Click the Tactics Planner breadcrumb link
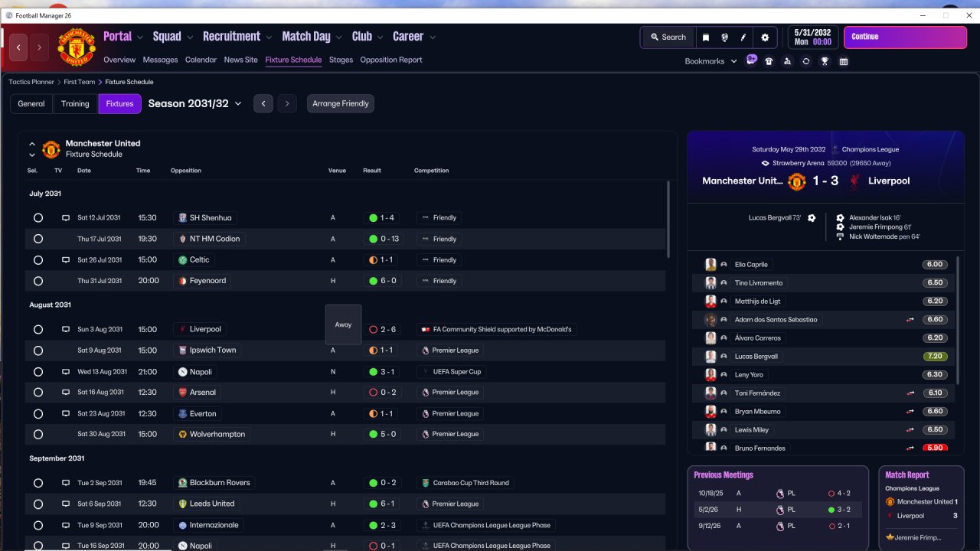 pyautogui.click(x=31, y=82)
